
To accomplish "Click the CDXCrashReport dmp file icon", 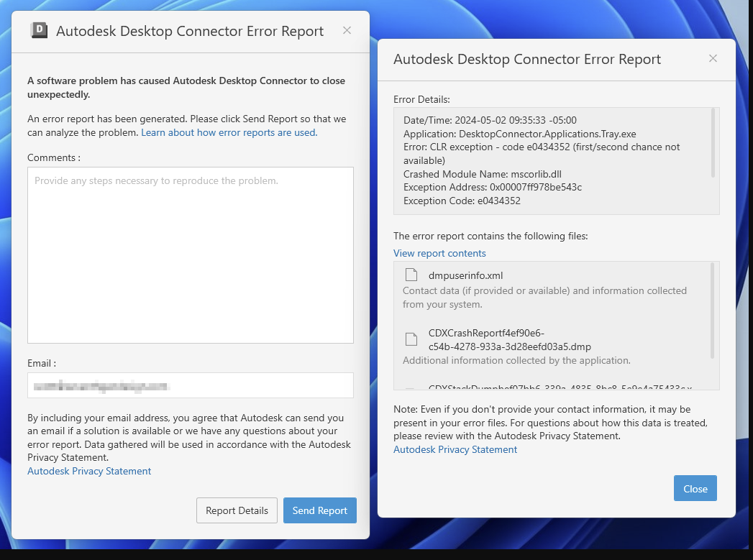I will point(411,339).
